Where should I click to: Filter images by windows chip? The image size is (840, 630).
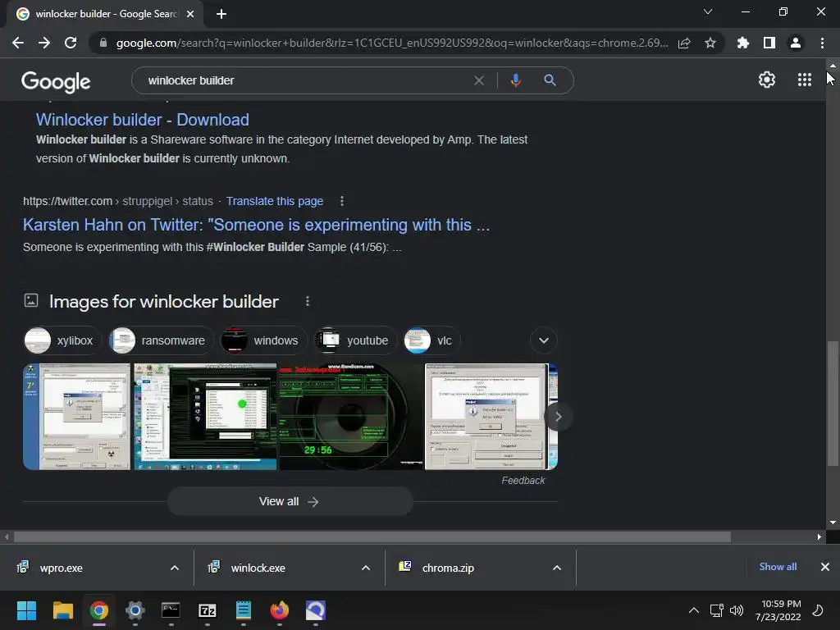point(263,340)
